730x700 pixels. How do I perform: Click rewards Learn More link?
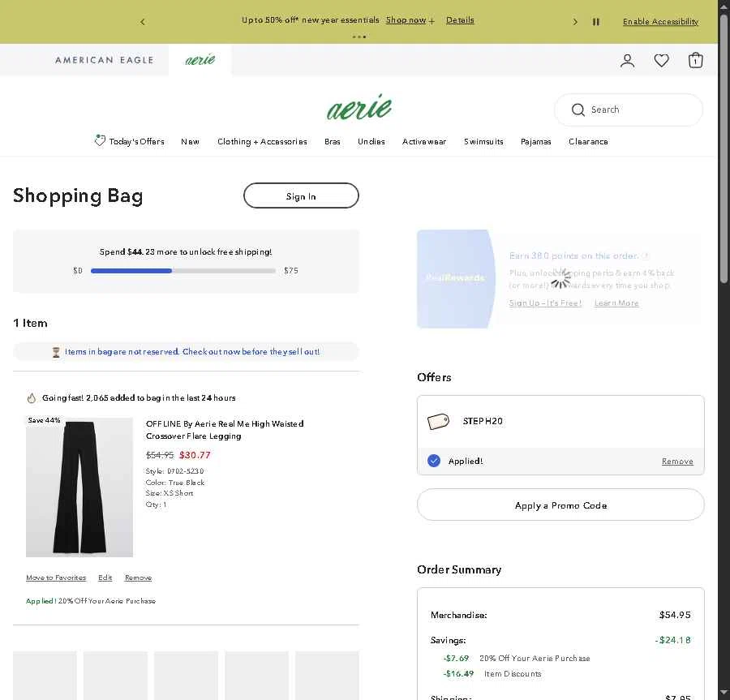click(616, 303)
